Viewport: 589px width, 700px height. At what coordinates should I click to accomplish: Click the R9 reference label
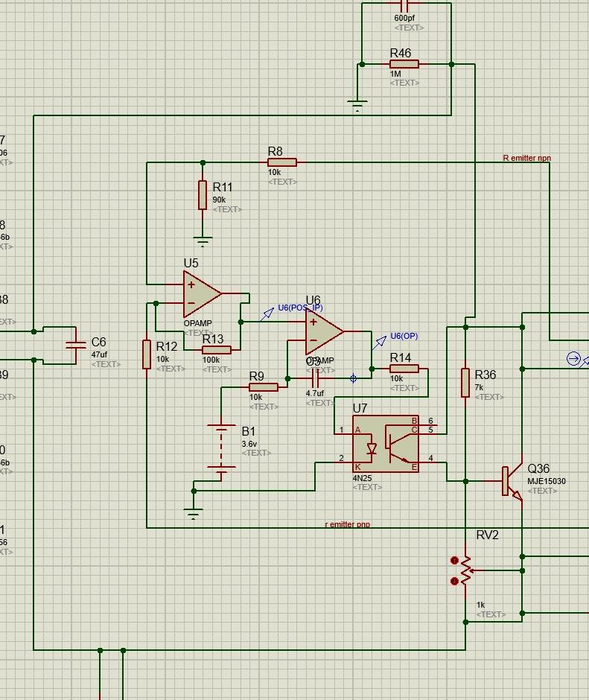point(256,376)
